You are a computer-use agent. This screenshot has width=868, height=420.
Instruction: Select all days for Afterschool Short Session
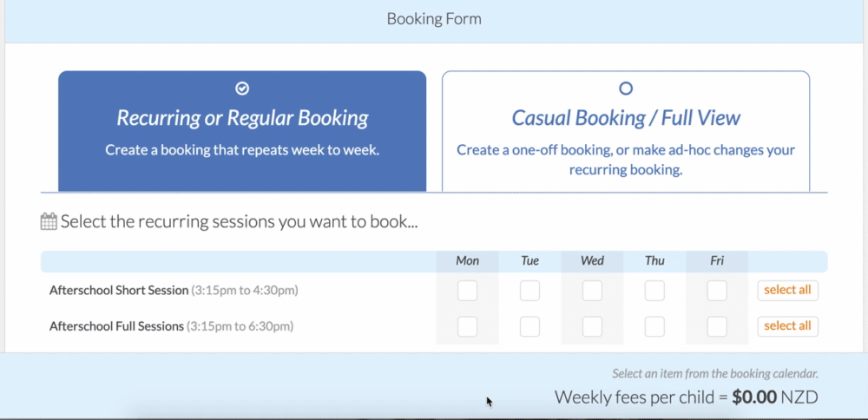point(788,291)
